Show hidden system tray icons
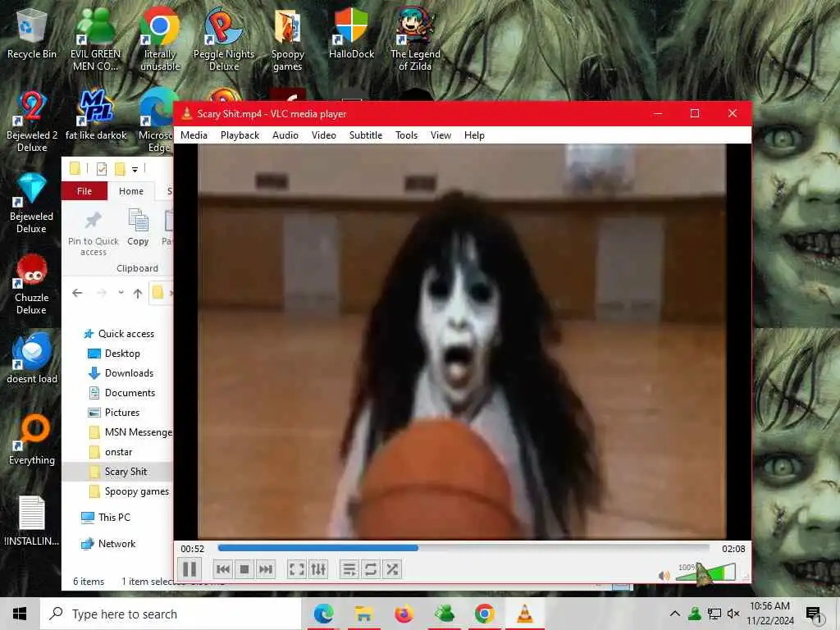 point(675,614)
